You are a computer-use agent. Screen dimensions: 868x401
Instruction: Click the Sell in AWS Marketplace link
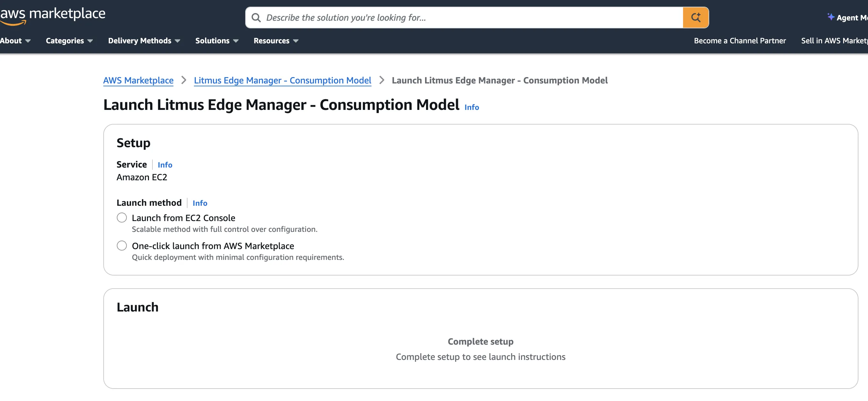click(x=834, y=40)
